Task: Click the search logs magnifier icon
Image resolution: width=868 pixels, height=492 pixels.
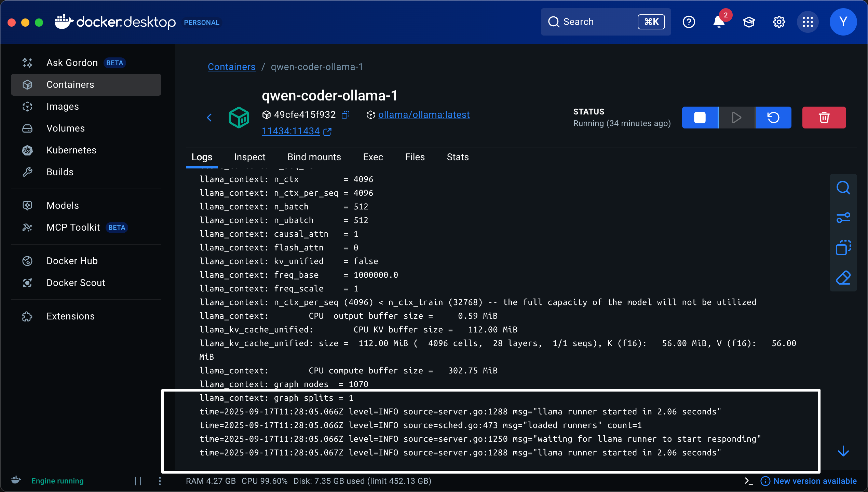Action: [x=843, y=188]
